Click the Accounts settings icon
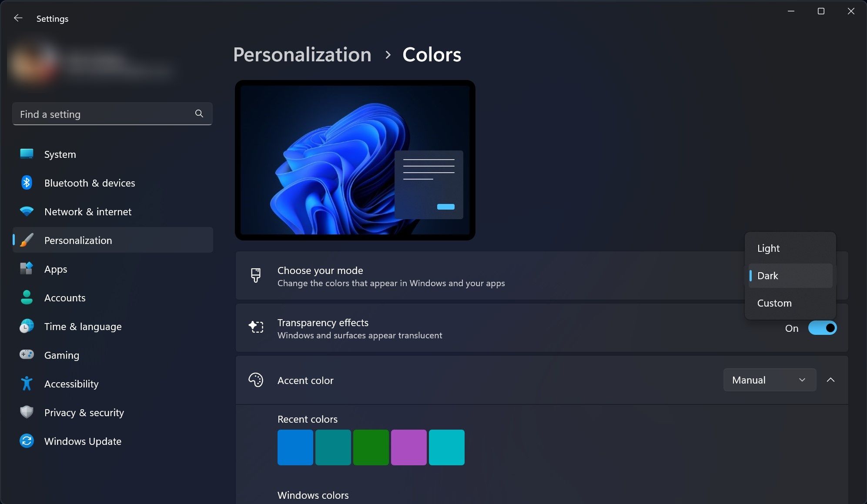Viewport: 867px width, 504px height. tap(27, 297)
